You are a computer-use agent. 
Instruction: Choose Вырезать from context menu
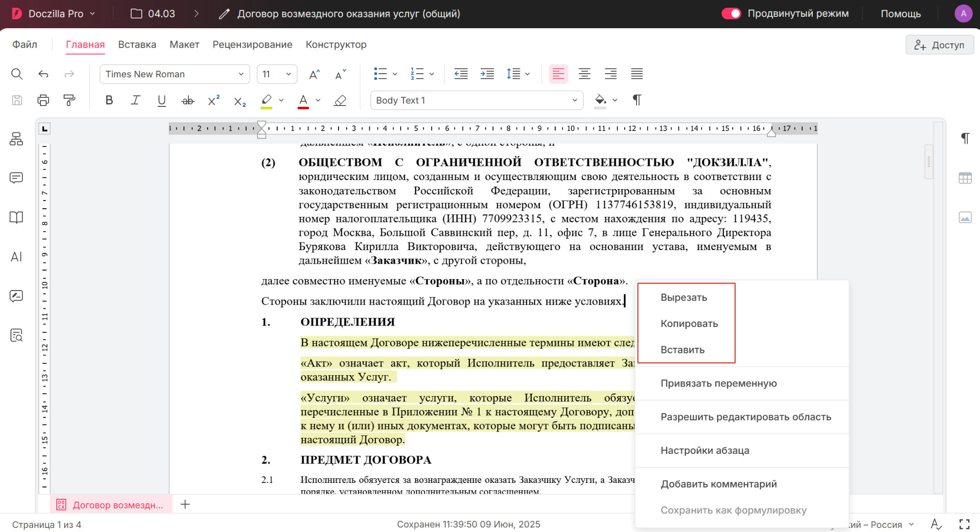[x=684, y=297]
